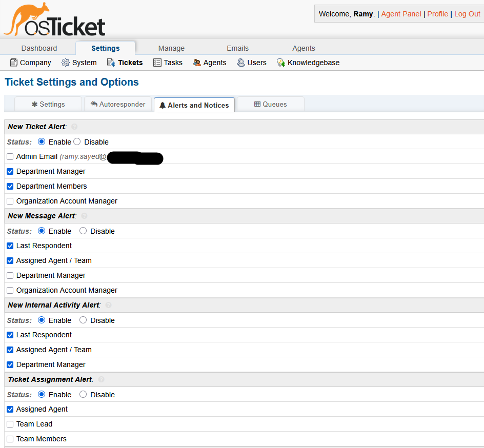484x448 pixels.
Task: Open the Queues tab
Action: pyautogui.click(x=270, y=104)
